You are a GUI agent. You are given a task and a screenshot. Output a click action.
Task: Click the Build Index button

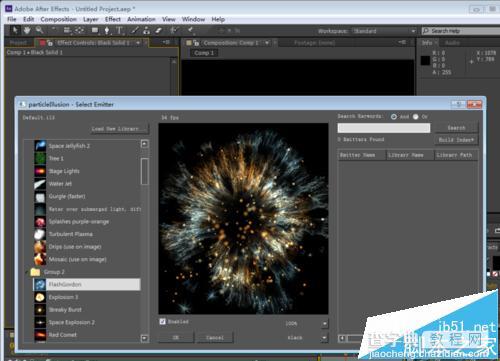click(x=456, y=140)
